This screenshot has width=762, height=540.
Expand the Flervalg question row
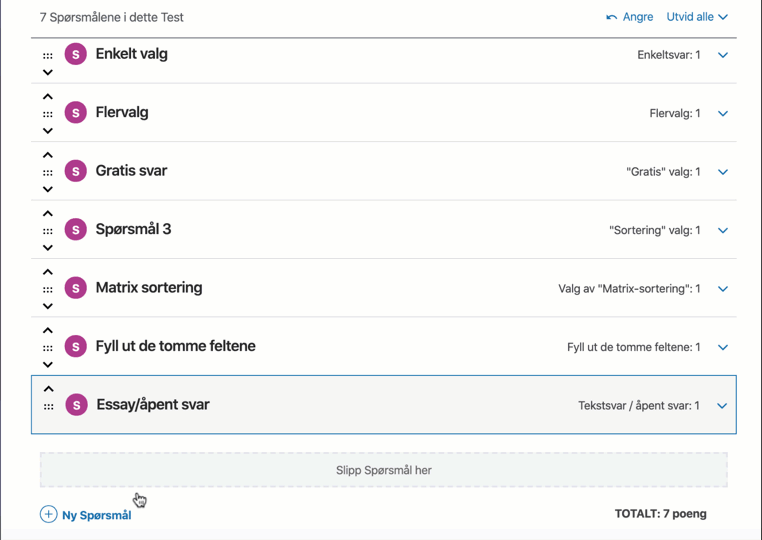(723, 114)
